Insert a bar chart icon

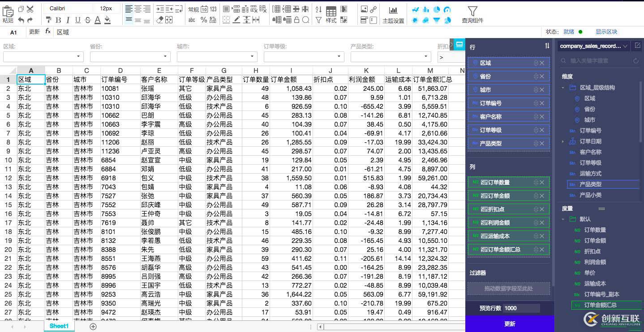coord(425,9)
